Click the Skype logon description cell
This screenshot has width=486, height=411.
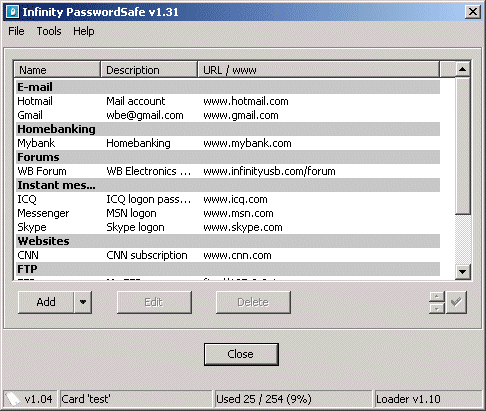point(135,227)
